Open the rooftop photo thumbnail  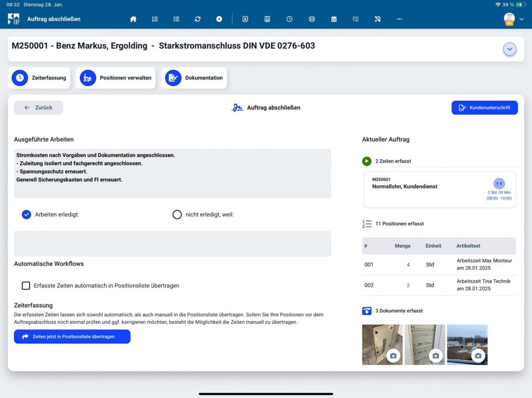[x=467, y=345]
